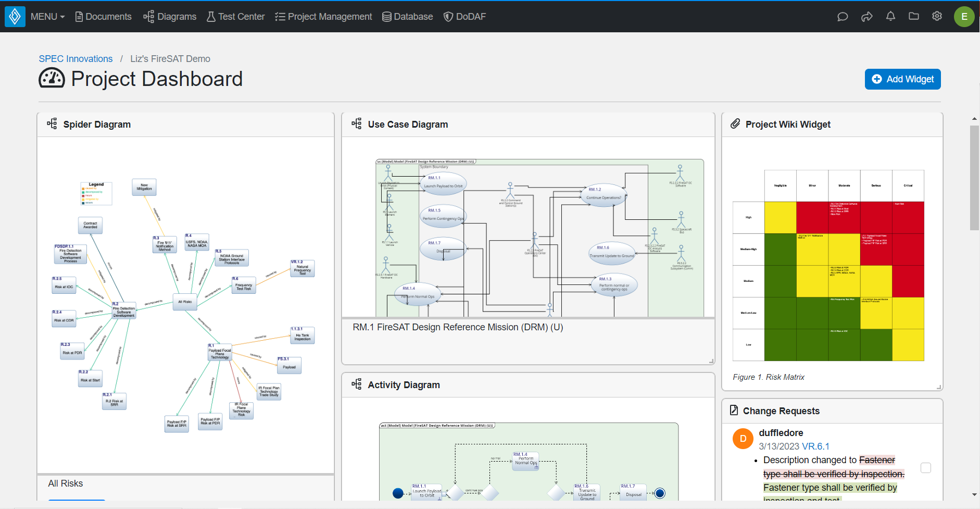Click the Innoslate logo icon
The width and height of the screenshot is (980, 509).
point(15,17)
